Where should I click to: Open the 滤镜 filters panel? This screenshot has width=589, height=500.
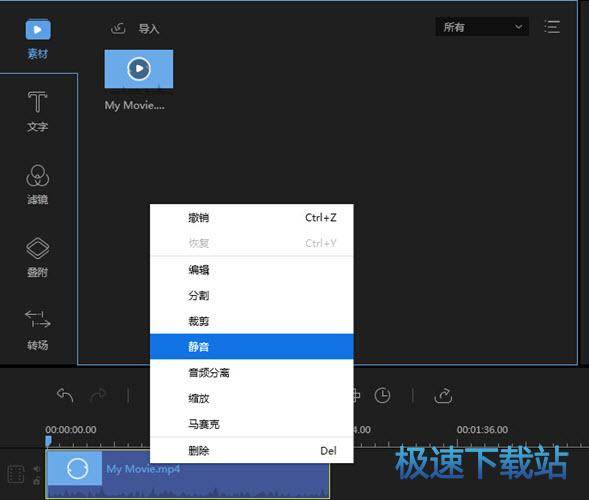pyautogui.click(x=38, y=184)
